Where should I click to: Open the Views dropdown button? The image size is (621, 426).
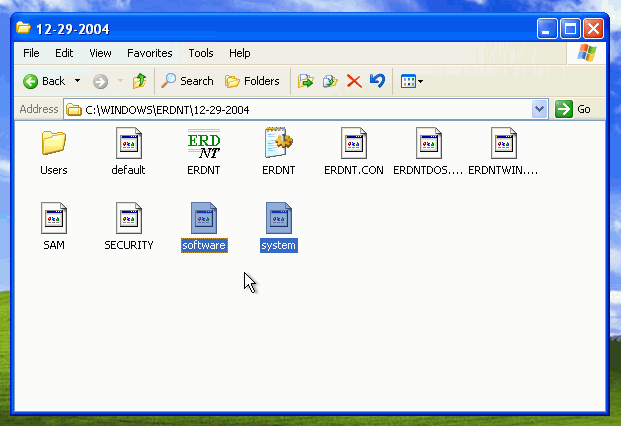coord(411,82)
